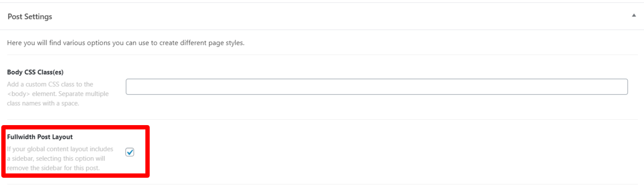Focus the Body CSS Class(es) text field

(376, 87)
